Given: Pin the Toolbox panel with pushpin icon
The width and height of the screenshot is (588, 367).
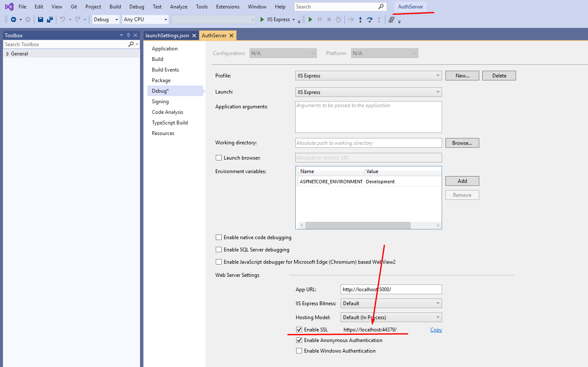Looking at the screenshot, I should coord(129,36).
